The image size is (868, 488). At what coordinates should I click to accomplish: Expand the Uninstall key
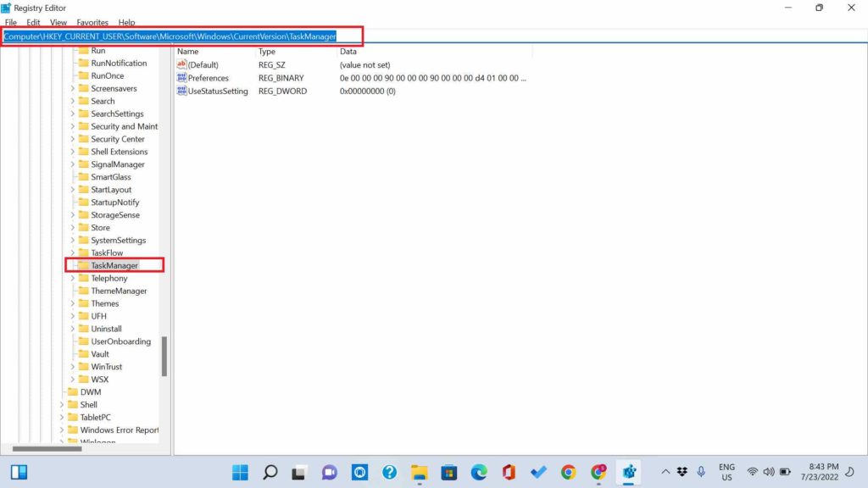tap(73, 329)
